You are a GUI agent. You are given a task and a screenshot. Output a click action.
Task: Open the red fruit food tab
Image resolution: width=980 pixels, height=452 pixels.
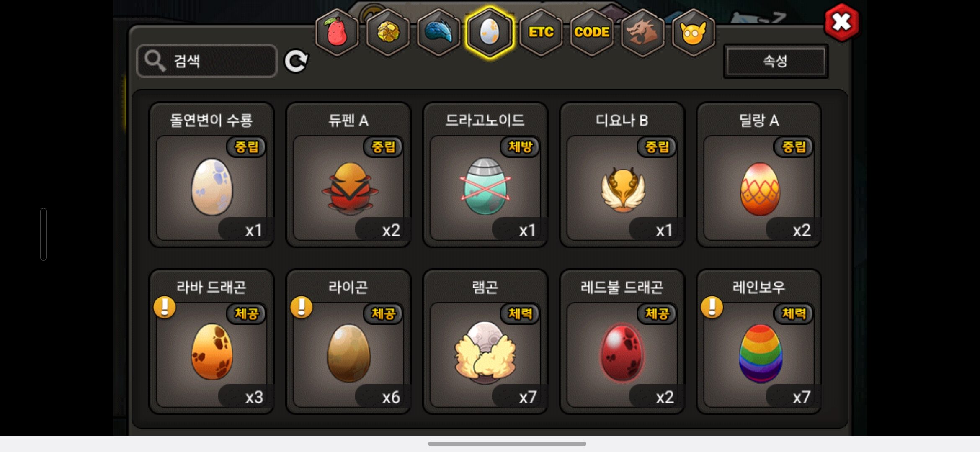337,32
